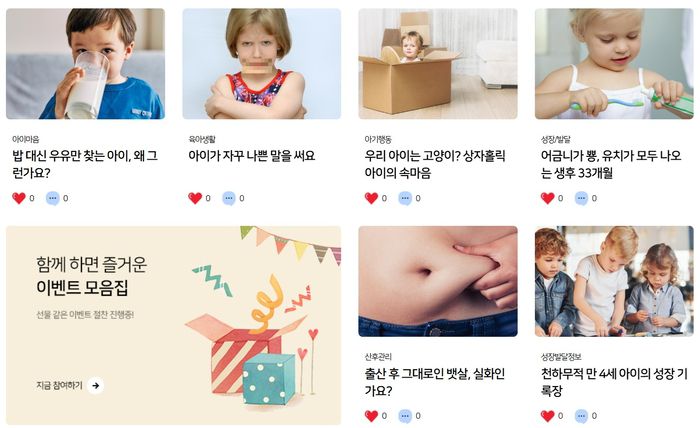Open comments on the milk article
Viewport: 700px width, 428px height.
pyautogui.click(x=53, y=198)
